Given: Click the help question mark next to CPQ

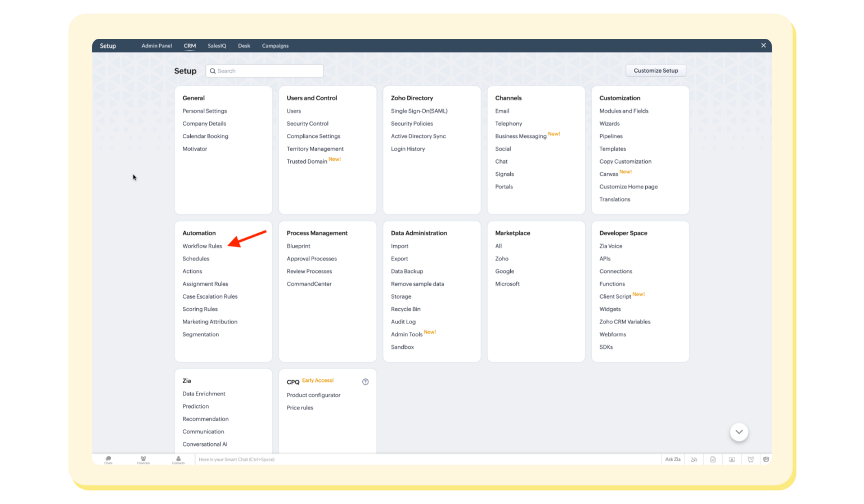Looking at the screenshot, I should point(365,381).
